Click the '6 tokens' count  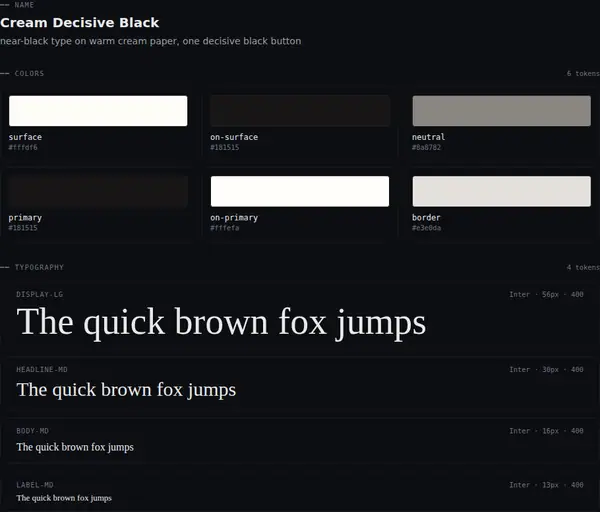click(583, 73)
